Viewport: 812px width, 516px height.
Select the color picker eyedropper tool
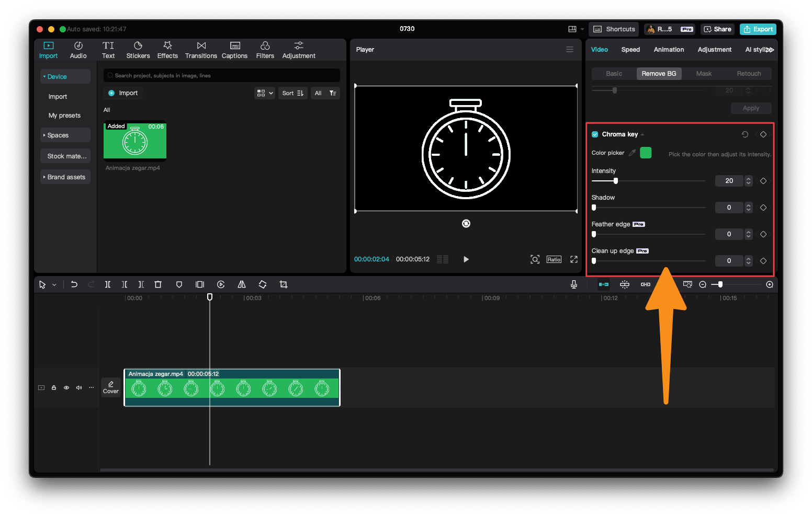(633, 153)
